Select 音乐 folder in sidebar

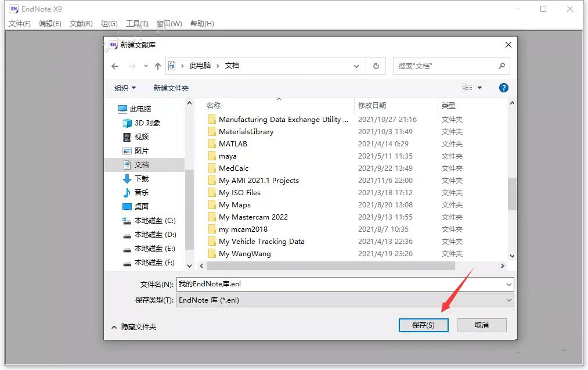(136, 192)
